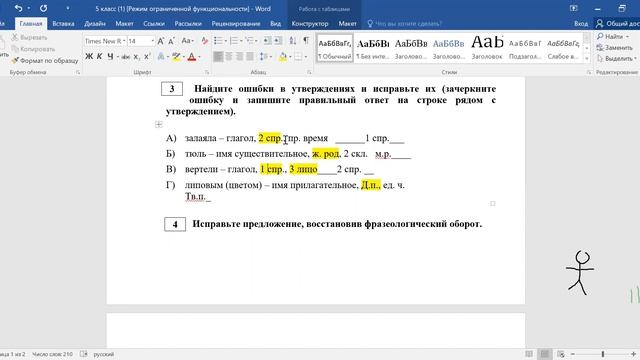Viewport: 640px width, 360px height.
Task: Switch to Read Mode view icon
Action: coord(529,354)
